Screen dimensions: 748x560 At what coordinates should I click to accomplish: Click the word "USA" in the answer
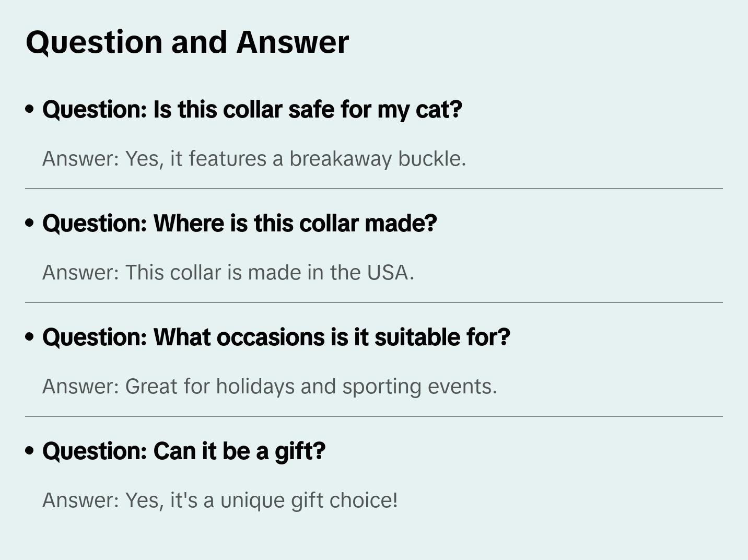coord(388,273)
